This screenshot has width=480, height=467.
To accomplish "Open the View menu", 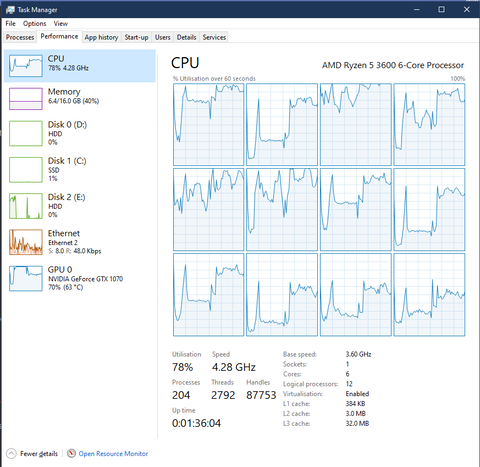I will [61, 24].
